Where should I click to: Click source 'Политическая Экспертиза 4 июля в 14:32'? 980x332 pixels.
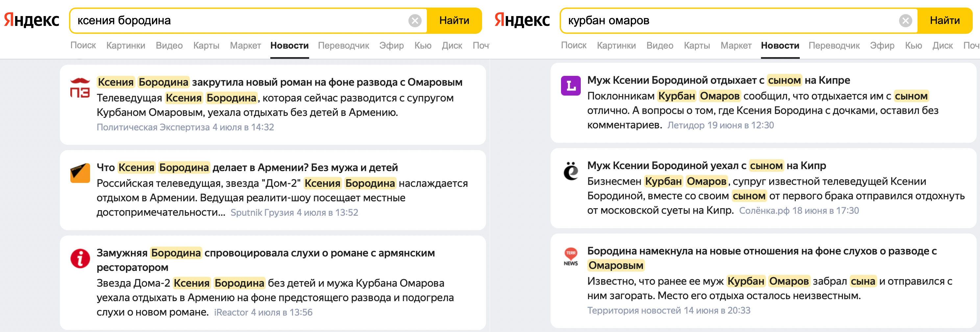(185, 127)
